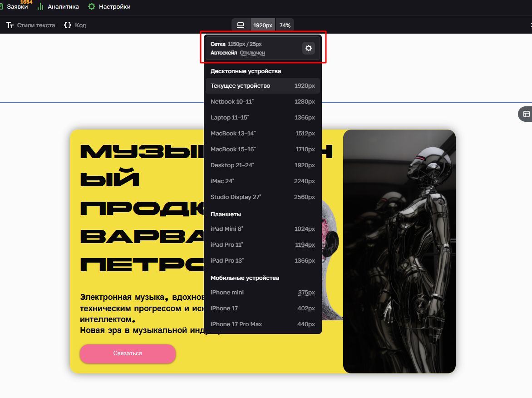Select MacBook 15–16" preset
The image size is (532, 398).
[x=263, y=149]
